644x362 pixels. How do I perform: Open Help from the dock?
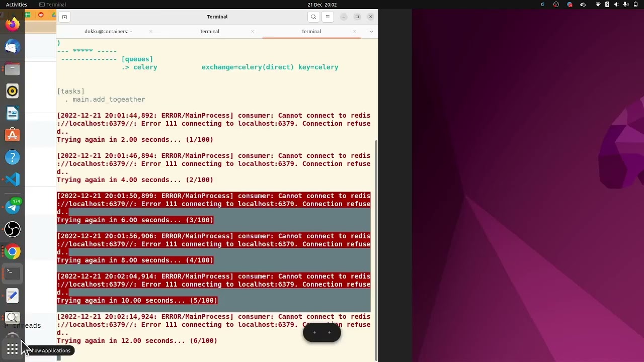click(x=13, y=157)
